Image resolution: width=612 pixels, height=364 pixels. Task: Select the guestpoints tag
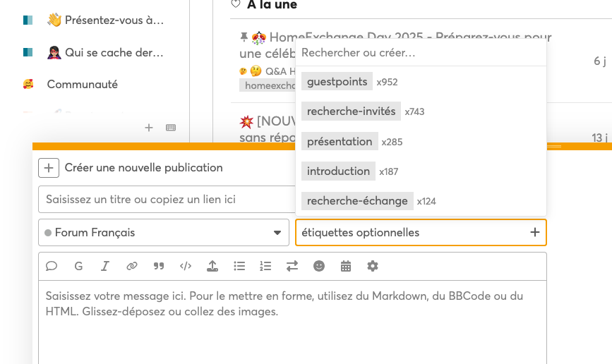(338, 82)
